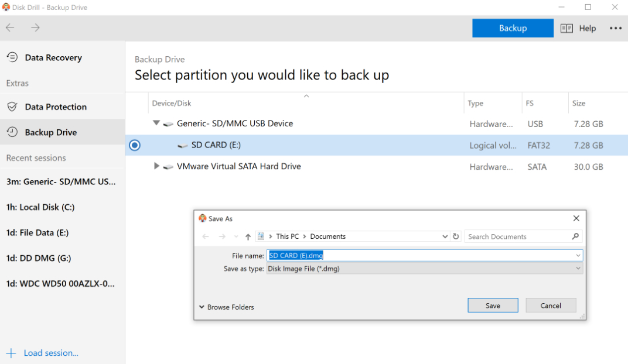628x364 pixels.
Task: Click the search magnifier icon in dialog
Action: click(x=575, y=236)
